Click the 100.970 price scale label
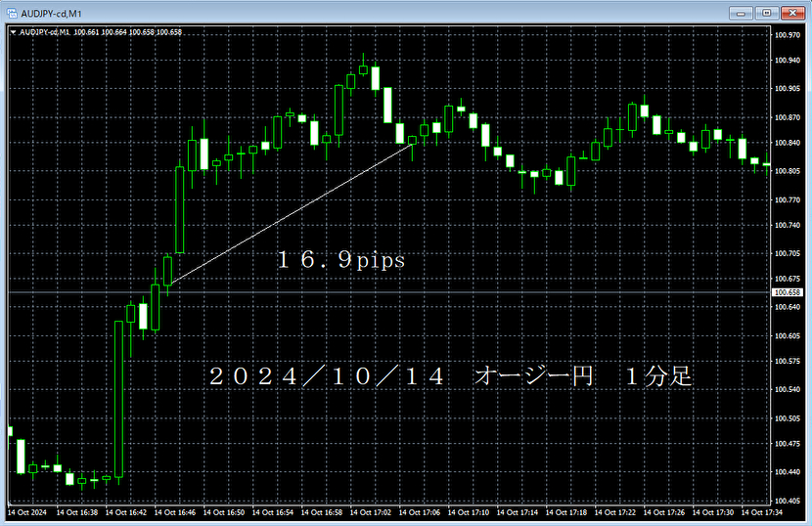 pos(788,35)
